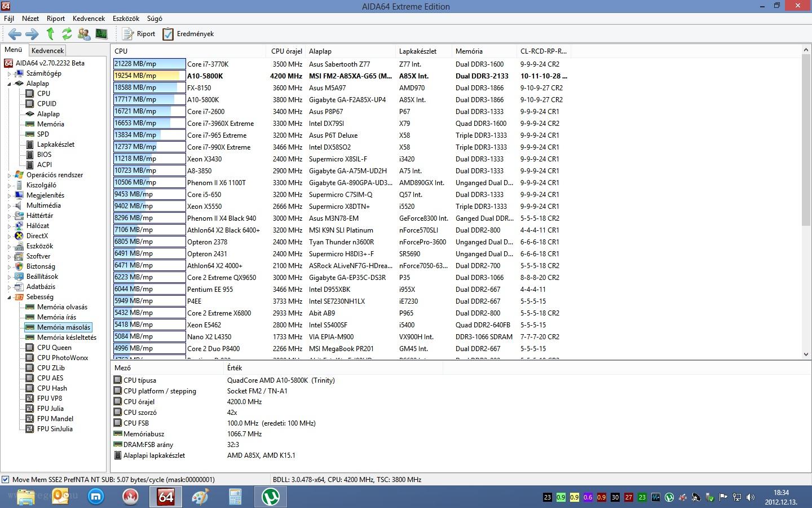Expand the Megjelenítés tree node
Image resolution: width=812 pixels, height=508 pixels.
[x=9, y=196]
